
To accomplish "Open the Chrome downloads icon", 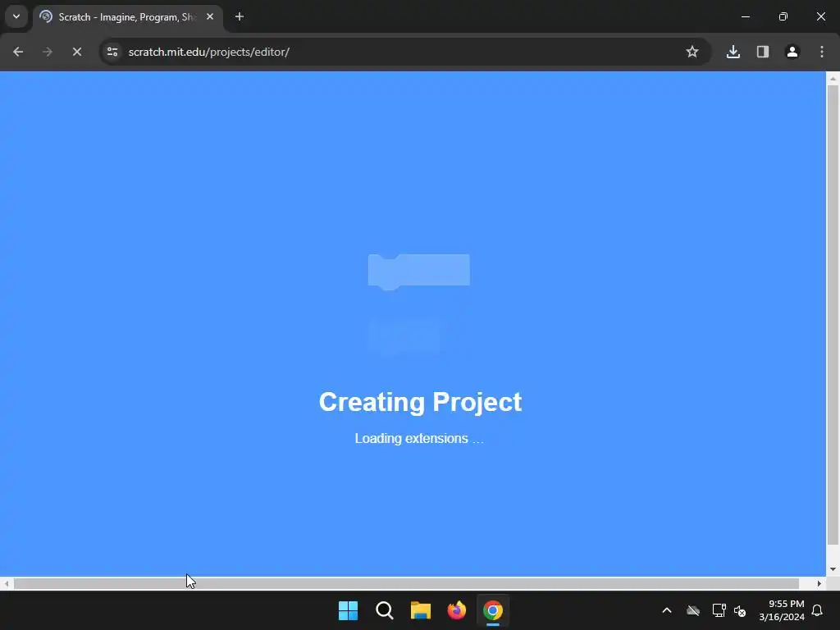I will [x=733, y=52].
